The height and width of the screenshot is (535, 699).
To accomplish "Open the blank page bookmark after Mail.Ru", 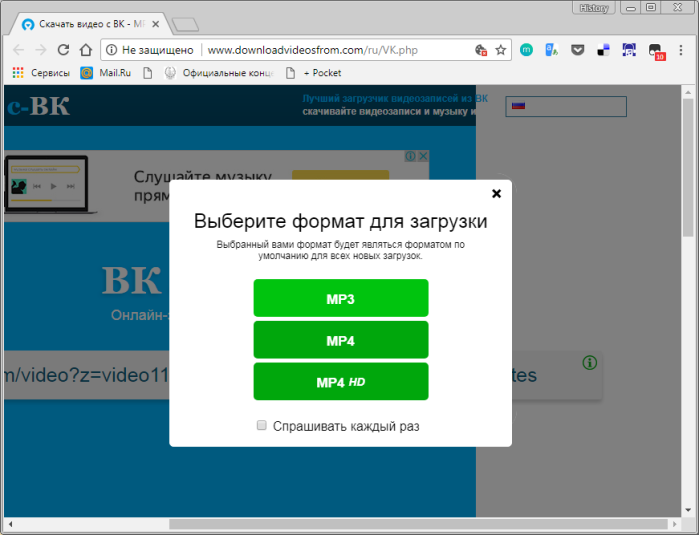I will [x=148, y=73].
